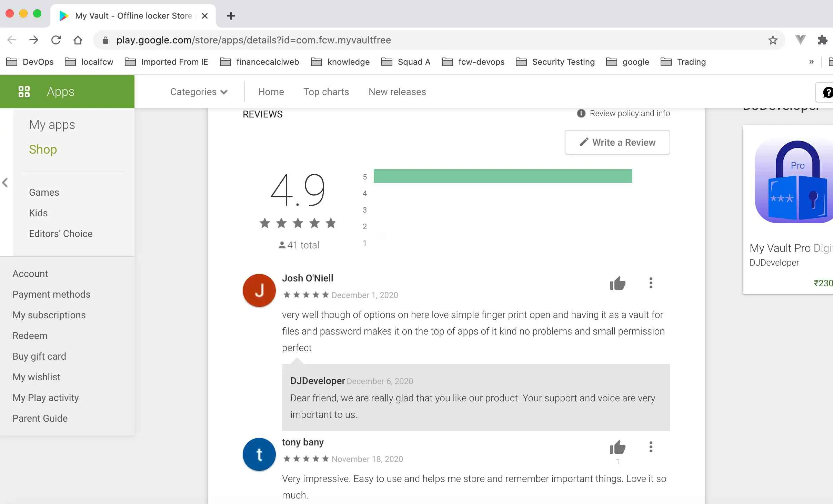
Task: Open My wishlist
Action: (x=36, y=377)
